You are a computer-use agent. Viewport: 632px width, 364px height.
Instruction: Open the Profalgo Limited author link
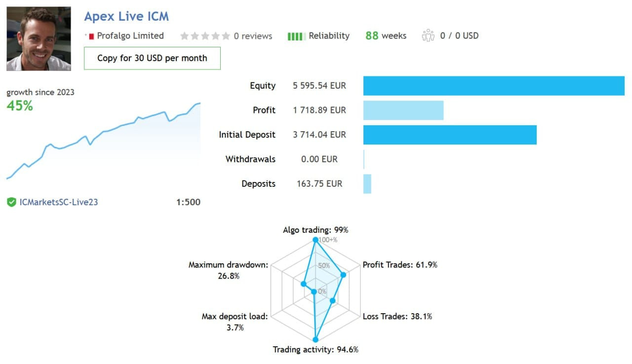coord(130,36)
